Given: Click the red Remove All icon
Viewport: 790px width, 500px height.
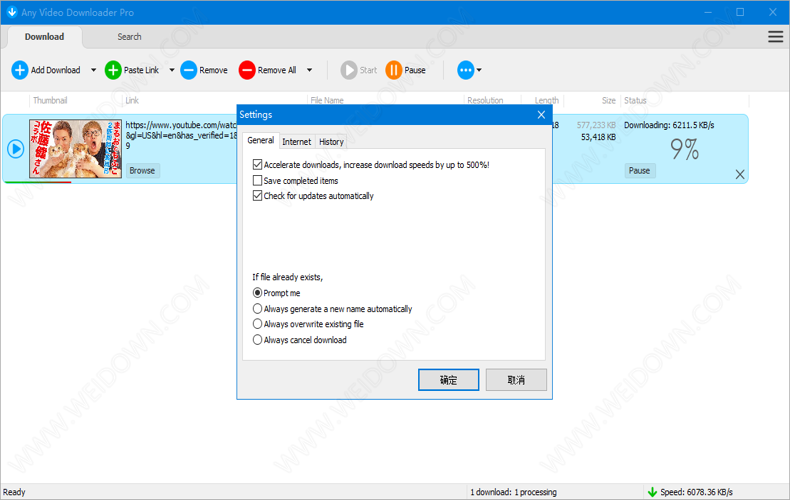Looking at the screenshot, I should coord(247,70).
